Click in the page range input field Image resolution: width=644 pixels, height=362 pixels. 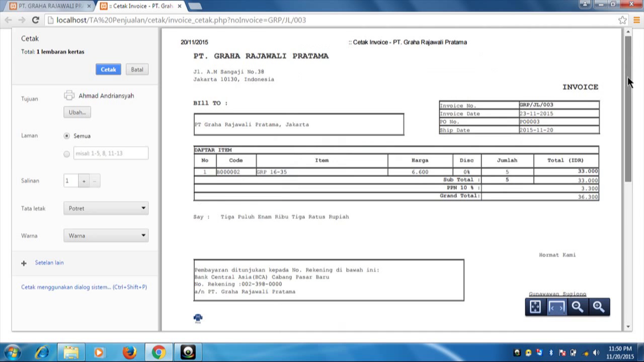tap(111, 153)
